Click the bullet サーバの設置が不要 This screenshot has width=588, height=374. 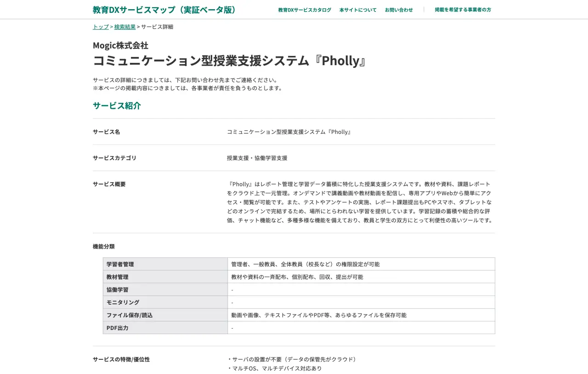click(x=292, y=359)
